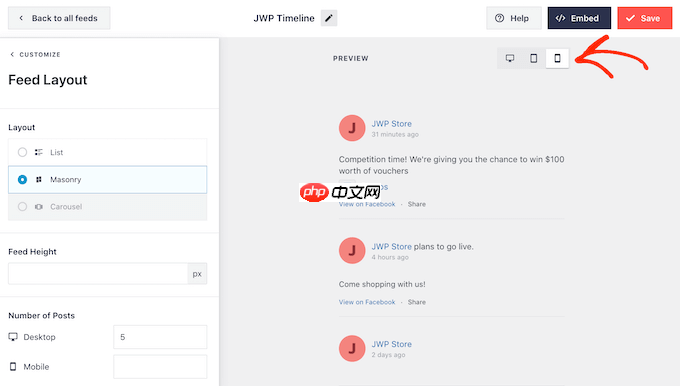Click the Masonry grid icon
This screenshot has width=680, height=386.
[x=39, y=180]
